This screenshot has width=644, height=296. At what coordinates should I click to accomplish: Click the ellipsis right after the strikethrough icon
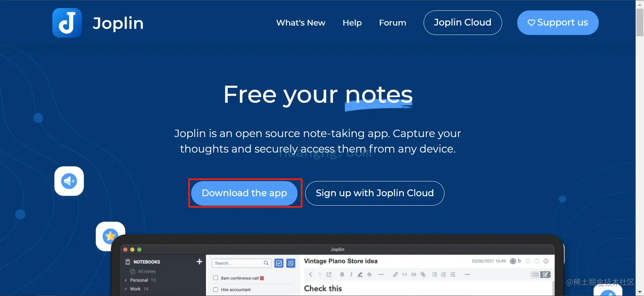(381, 274)
